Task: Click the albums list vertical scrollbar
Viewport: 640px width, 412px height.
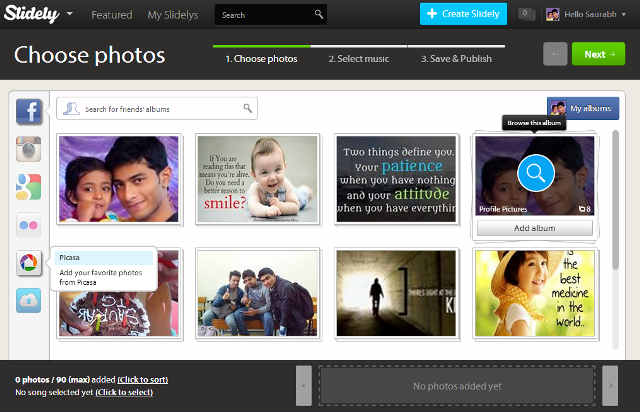Action: point(616,200)
